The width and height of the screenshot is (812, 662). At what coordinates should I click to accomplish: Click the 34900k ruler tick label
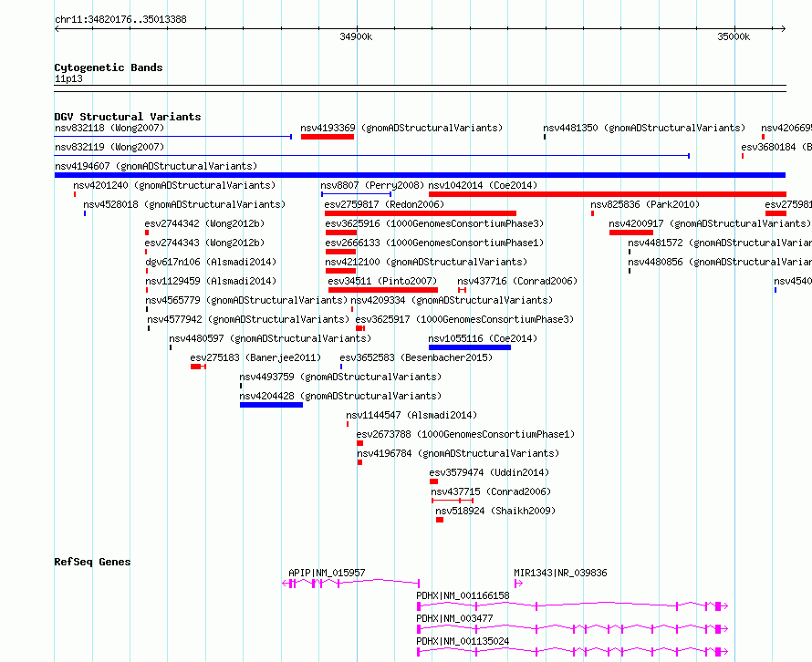click(x=356, y=36)
